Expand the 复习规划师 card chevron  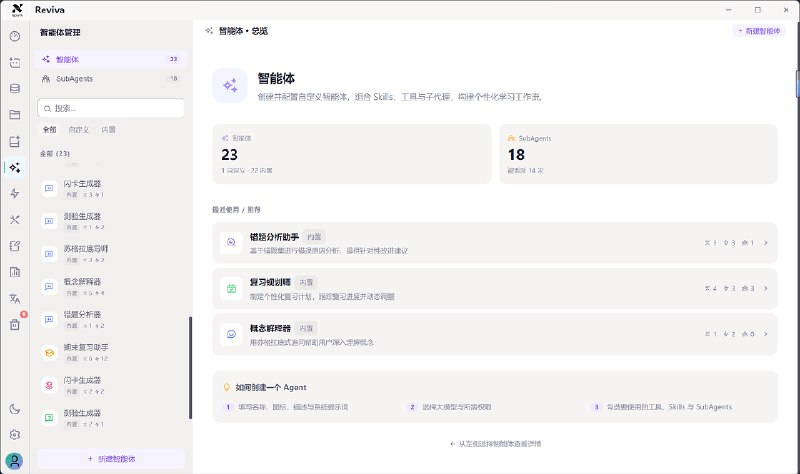tap(766, 288)
